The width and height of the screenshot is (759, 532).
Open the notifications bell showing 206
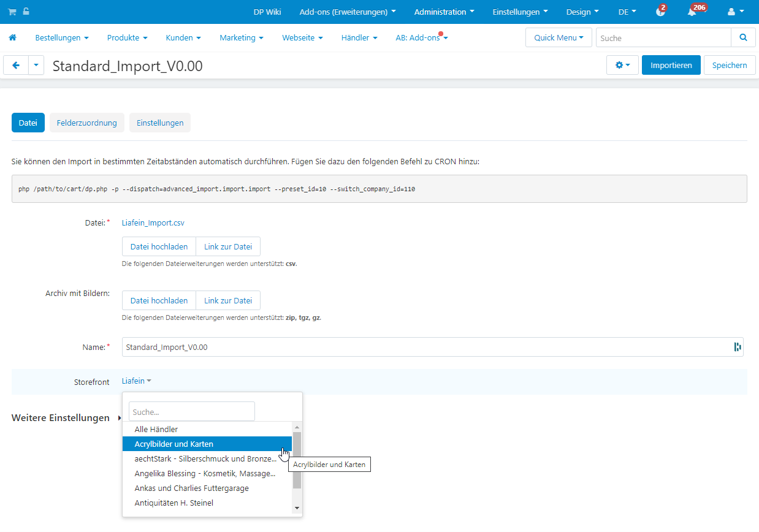point(692,12)
